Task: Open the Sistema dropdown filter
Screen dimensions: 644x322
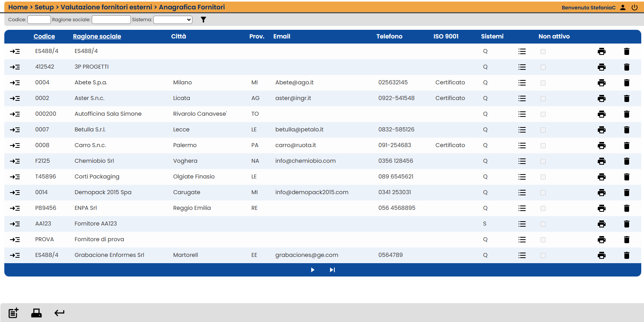Action: coord(173,20)
